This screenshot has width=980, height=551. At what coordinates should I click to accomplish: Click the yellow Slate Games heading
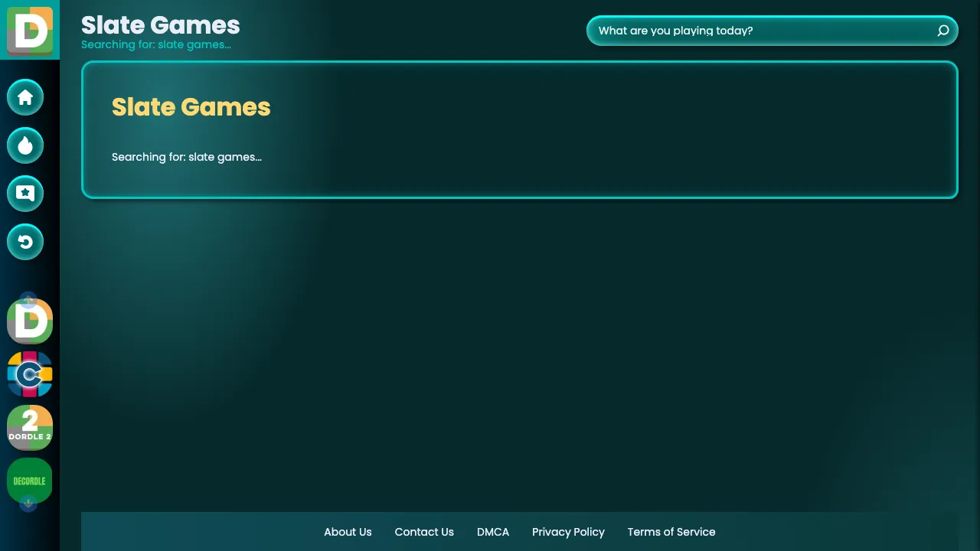191,107
